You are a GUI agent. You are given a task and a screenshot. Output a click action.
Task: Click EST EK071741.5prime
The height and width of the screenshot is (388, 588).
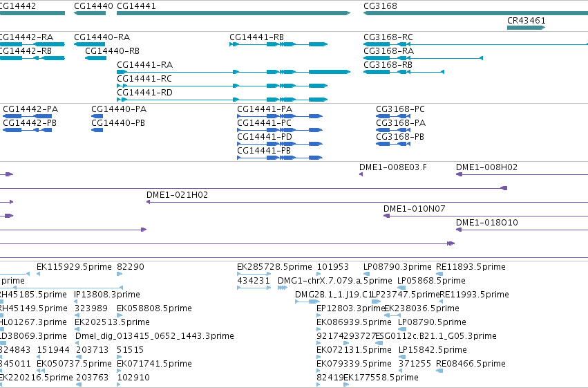(x=155, y=364)
